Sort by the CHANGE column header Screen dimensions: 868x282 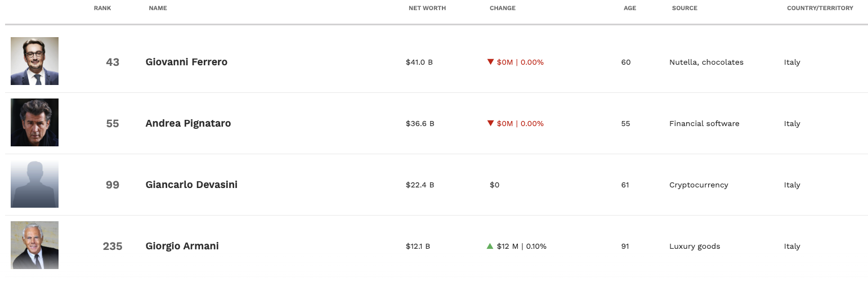[502, 8]
